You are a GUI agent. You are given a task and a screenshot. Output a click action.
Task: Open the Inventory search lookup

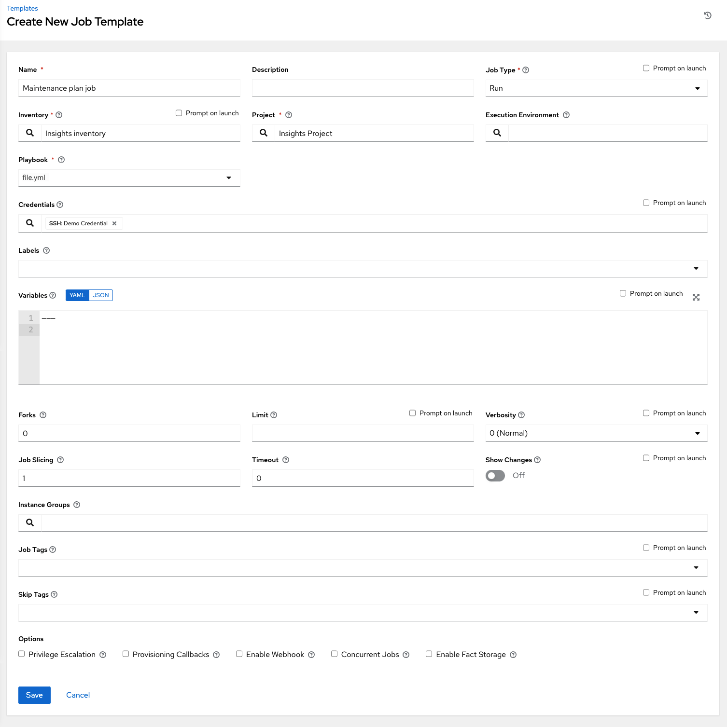29,133
